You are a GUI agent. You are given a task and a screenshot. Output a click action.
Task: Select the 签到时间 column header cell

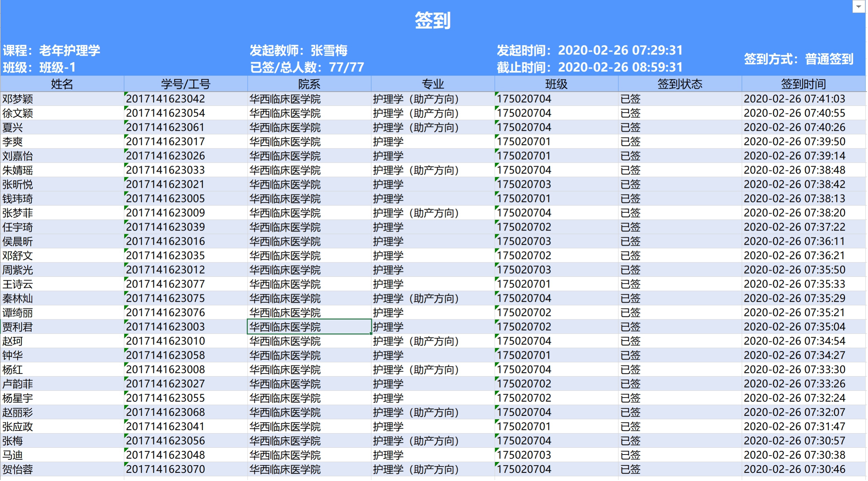tap(804, 84)
